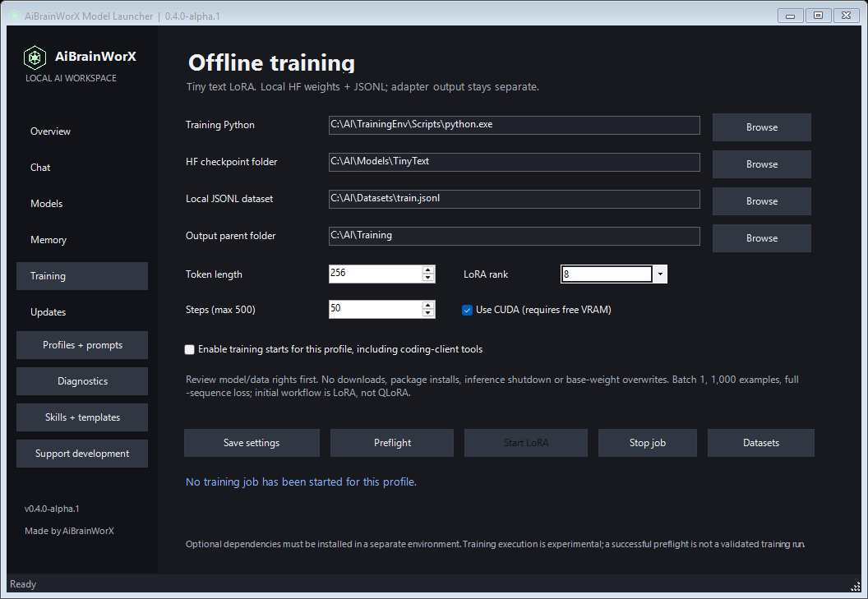
Task: Increase Token length with the up arrow
Action: [x=428, y=270]
